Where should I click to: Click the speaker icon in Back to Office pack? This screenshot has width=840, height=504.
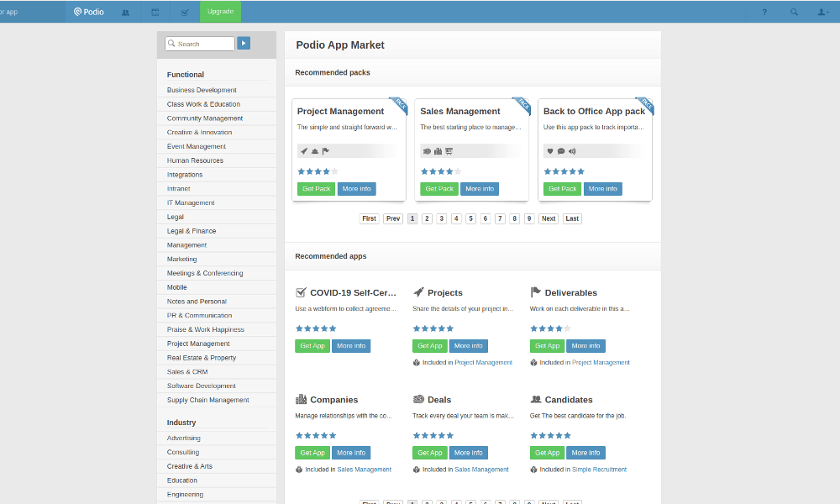pyautogui.click(x=572, y=151)
